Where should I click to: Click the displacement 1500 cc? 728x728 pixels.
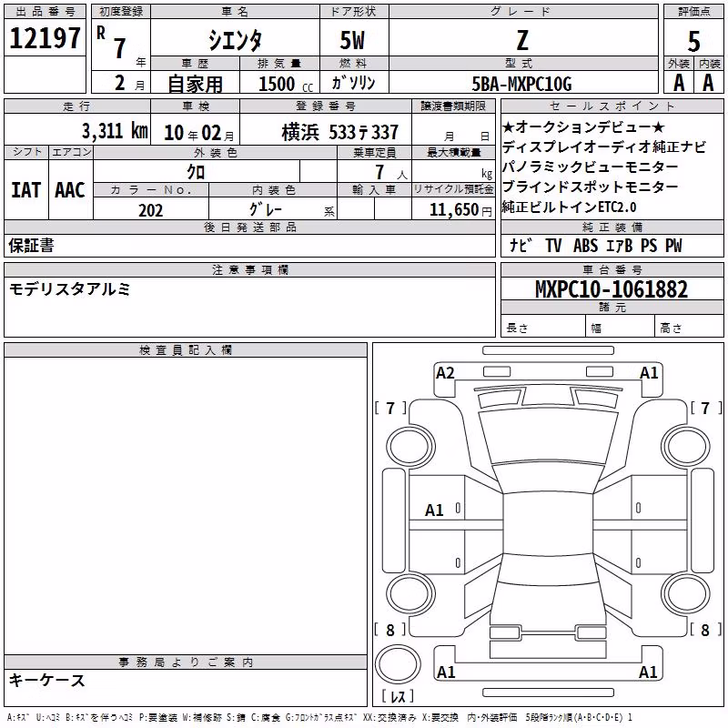pos(286,84)
